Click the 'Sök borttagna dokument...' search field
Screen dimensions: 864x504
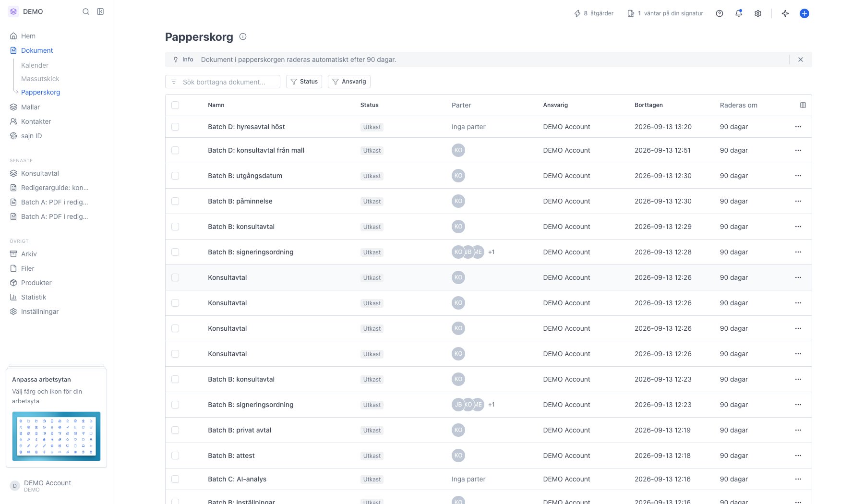(223, 82)
